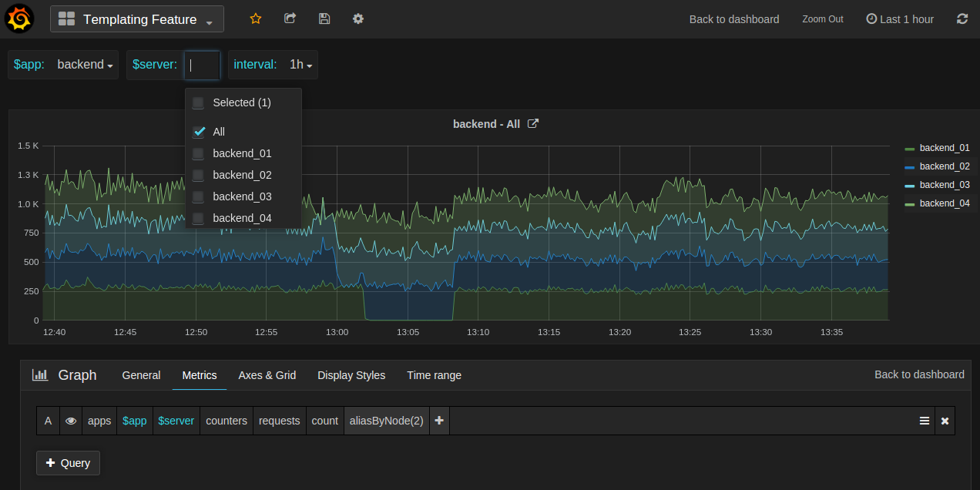Check the backend_01 server option
980x490 pixels.
click(x=199, y=153)
